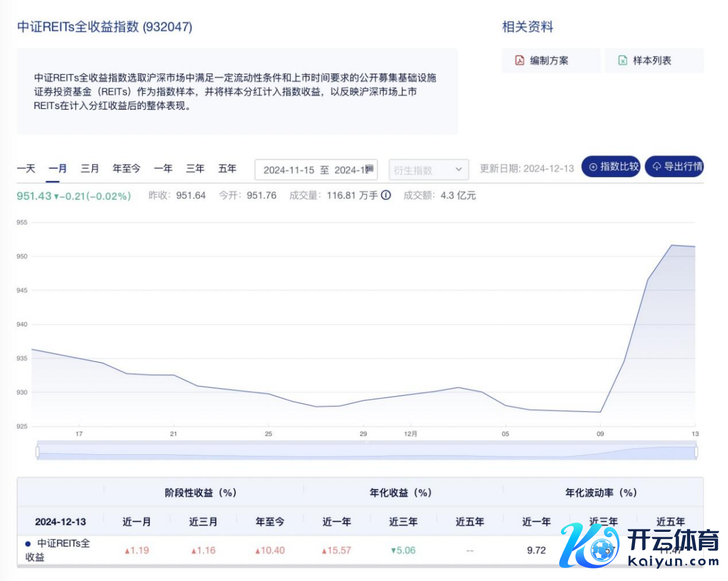The height and width of the screenshot is (581, 728).
Task: Switch to the 一年 range tab
Action: click(163, 169)
